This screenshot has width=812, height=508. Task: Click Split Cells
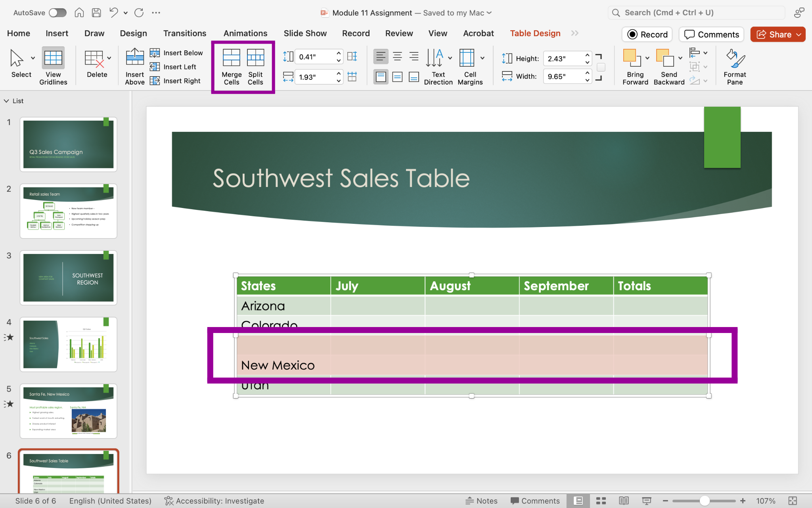(255, 67)
